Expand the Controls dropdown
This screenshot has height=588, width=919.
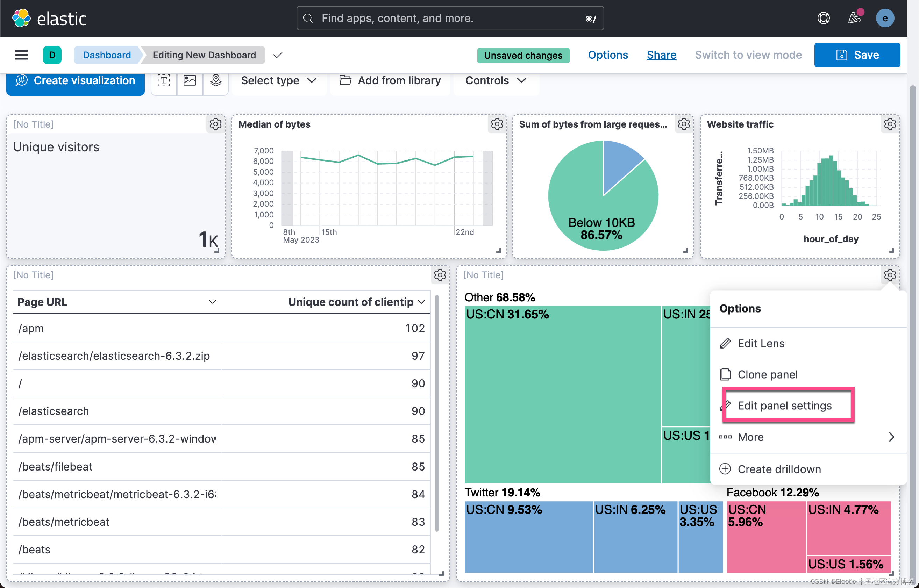[x=496, y=80]
